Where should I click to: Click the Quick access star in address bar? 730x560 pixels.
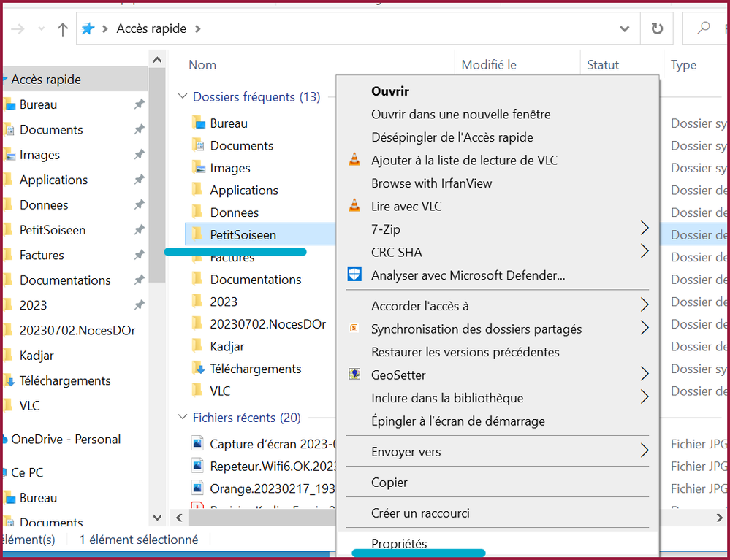(88, 29)
